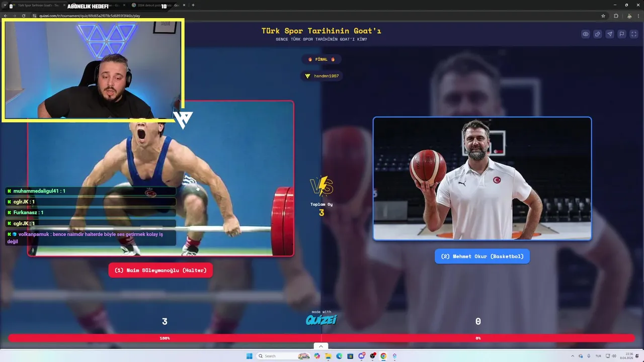Viewport: 644px width, 362px height.
Task: Click the flag report icon
Action: click(x=622, y=34)
